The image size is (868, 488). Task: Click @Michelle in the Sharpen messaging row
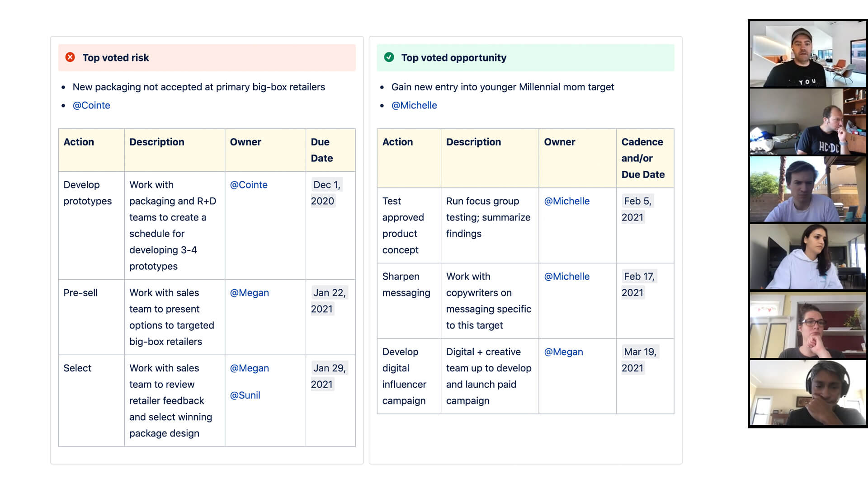tap(566, 277)
